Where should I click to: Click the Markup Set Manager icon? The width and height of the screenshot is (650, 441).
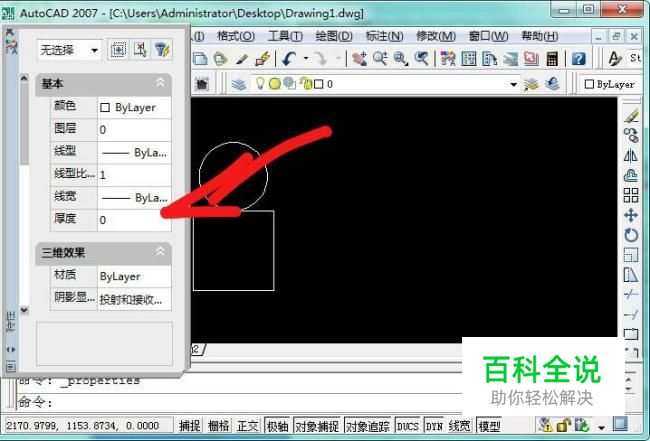(x=531, y=59)
